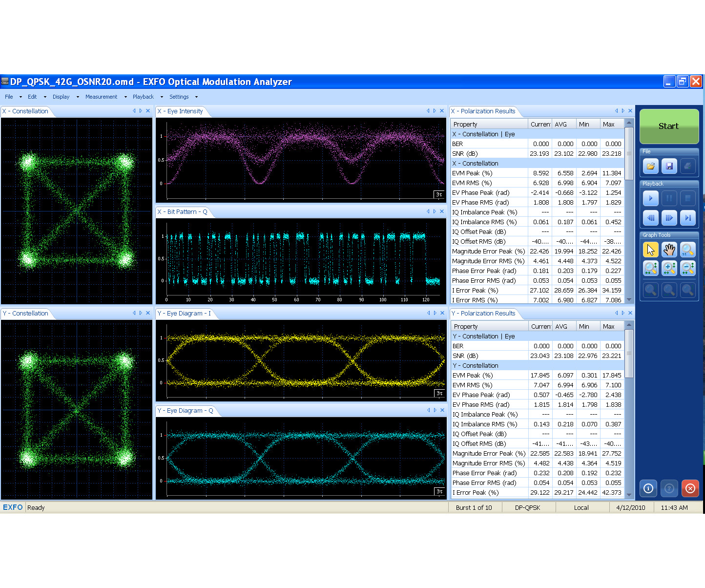
Task: Click 'Local' in status bar
Action: pyautogui.click(x=581, y=507)
